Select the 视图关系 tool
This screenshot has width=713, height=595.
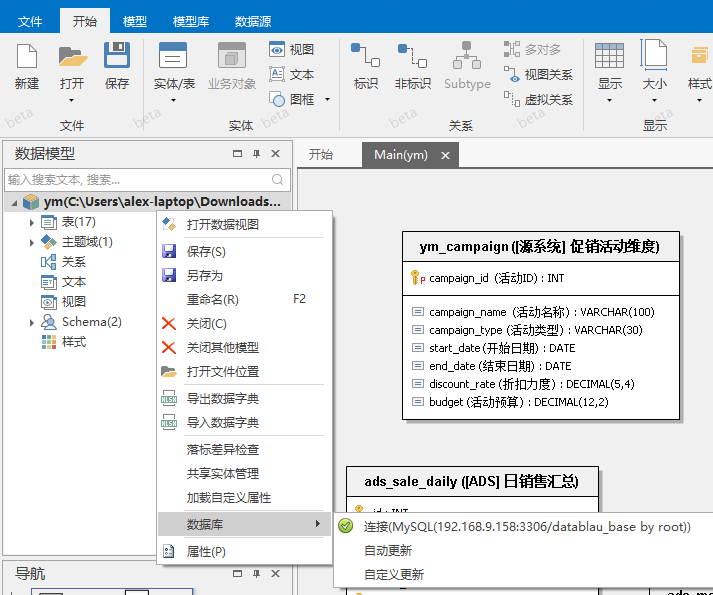(x=538, y=74)
